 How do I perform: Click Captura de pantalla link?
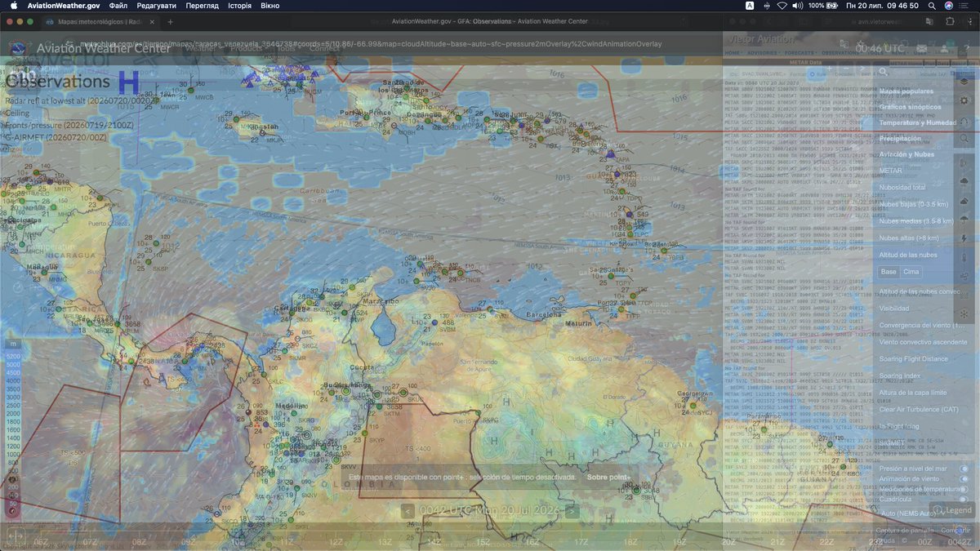pos(904,531)
